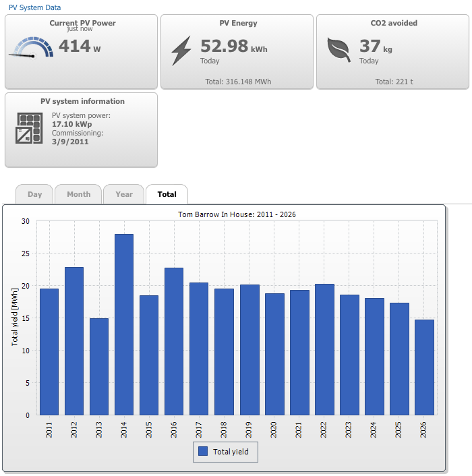Click the 2026 yield bar
Screen dimensions: 472x476
click(x=424, y=367)
